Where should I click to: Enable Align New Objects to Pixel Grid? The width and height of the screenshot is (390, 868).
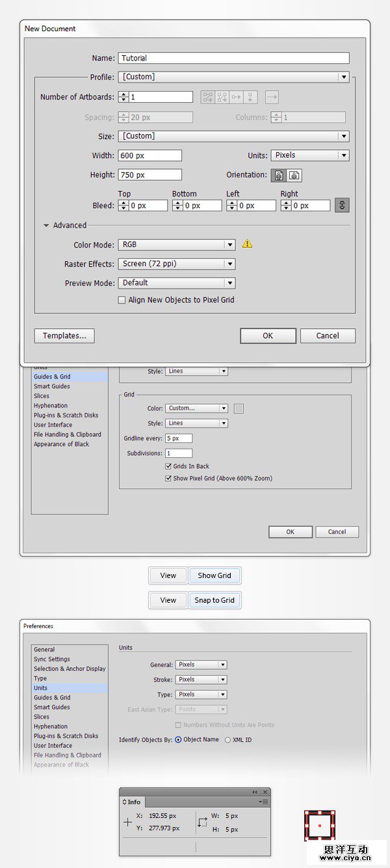(122, 300)
